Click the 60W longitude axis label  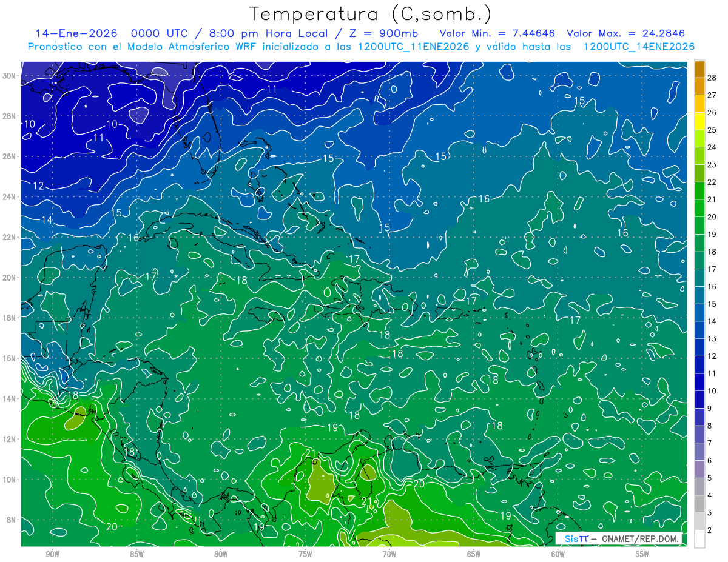click(558, 554)
